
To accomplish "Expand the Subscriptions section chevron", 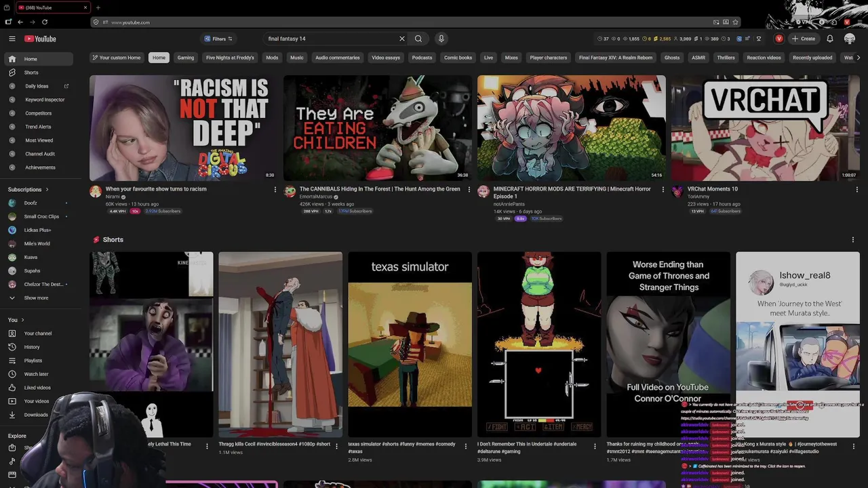I will pos(47,190).
